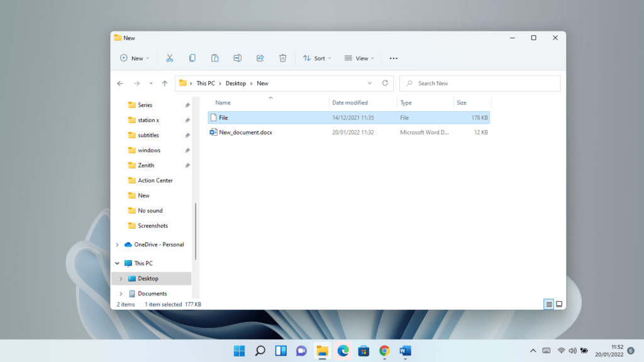Share the selected file
The width and height of the screenshot is (644, 362).
pos(260,58)
